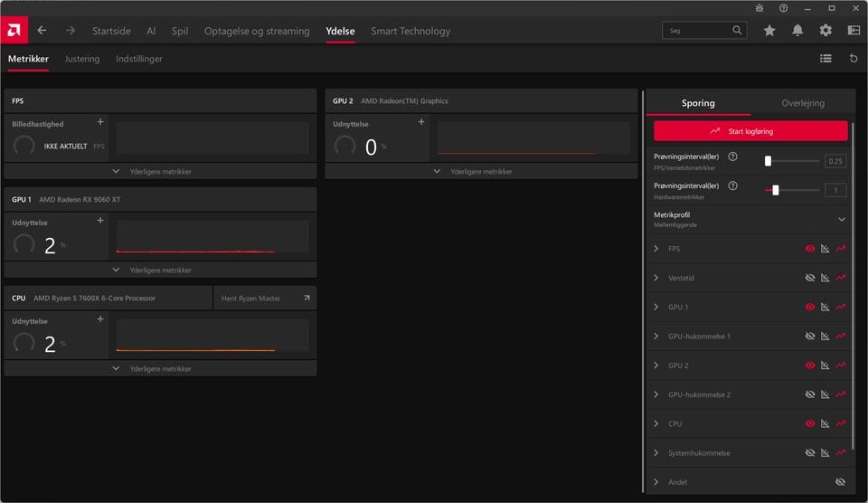Open favorites star icon in top bar
Image resolution: width=868 pixels, height=503 pixels.
769,31
